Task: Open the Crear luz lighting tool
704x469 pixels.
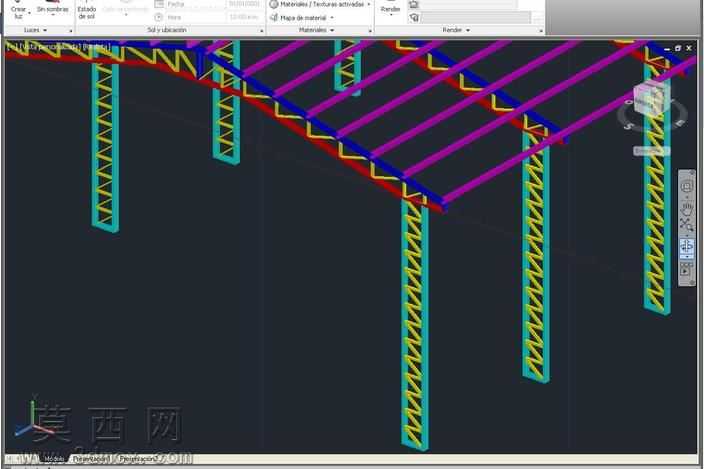Action: pos(18,11)
